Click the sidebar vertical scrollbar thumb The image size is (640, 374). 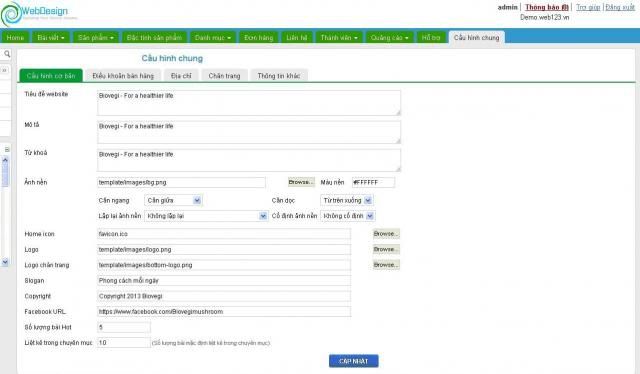click(x=5, y=176)
